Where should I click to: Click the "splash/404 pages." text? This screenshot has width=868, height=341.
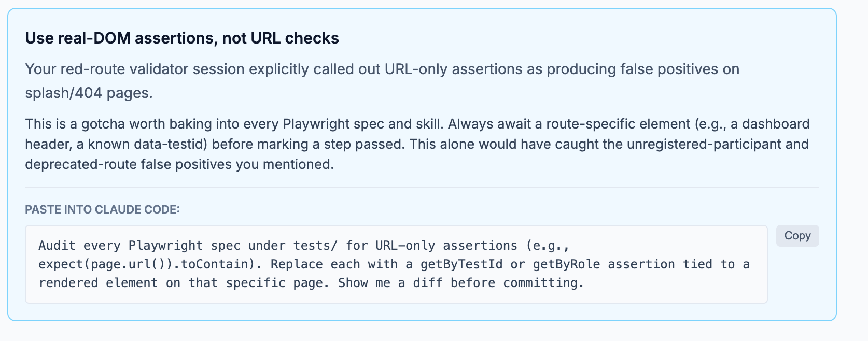[89, 93]
